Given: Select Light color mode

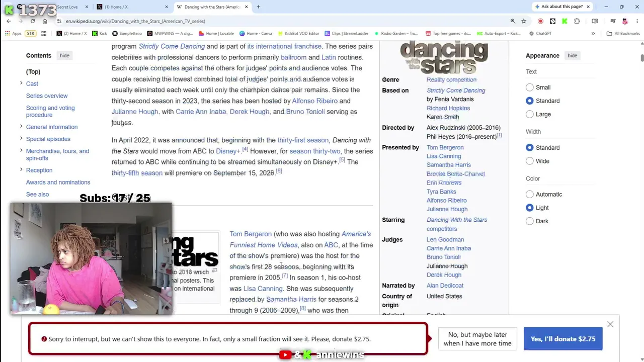Looking at the screenshot, I should [530, 208].
